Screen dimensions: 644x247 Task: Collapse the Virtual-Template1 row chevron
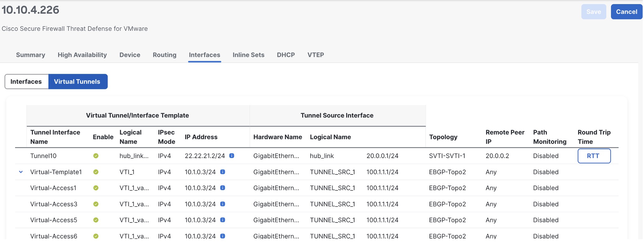21,172
